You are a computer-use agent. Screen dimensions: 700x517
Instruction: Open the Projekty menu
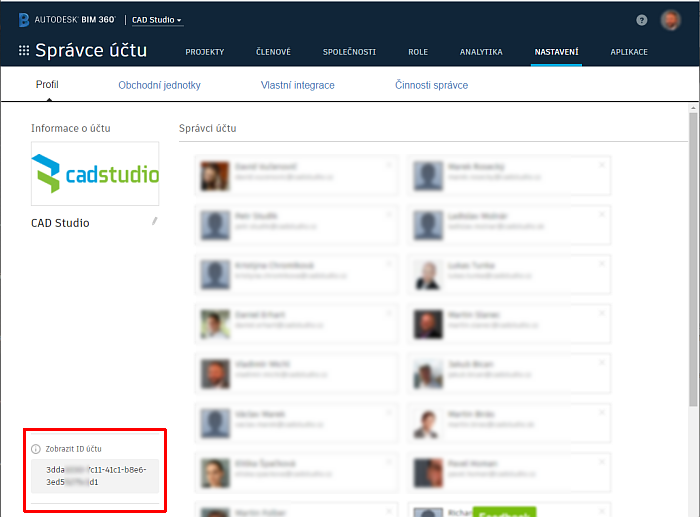(x=204, y=52)
